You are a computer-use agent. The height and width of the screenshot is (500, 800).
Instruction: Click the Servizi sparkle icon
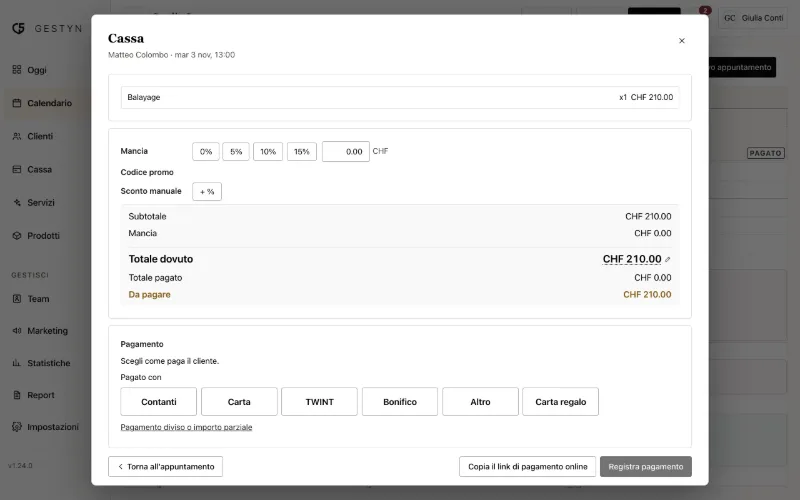tap(17, 203)
